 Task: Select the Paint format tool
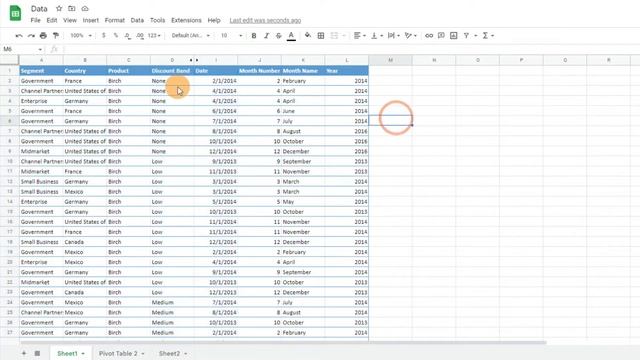[x=56, y=36]
